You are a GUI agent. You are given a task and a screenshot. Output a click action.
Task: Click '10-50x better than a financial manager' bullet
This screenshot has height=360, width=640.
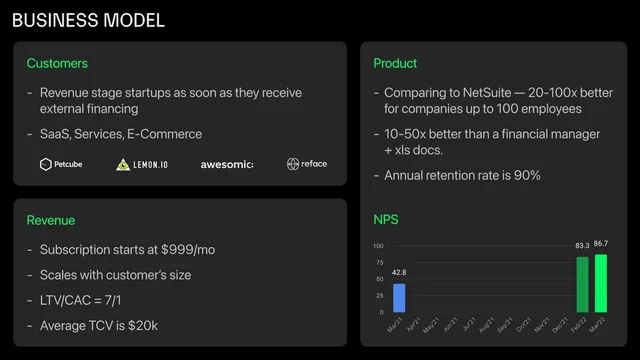pyautogui.click(x=492, y=142)
